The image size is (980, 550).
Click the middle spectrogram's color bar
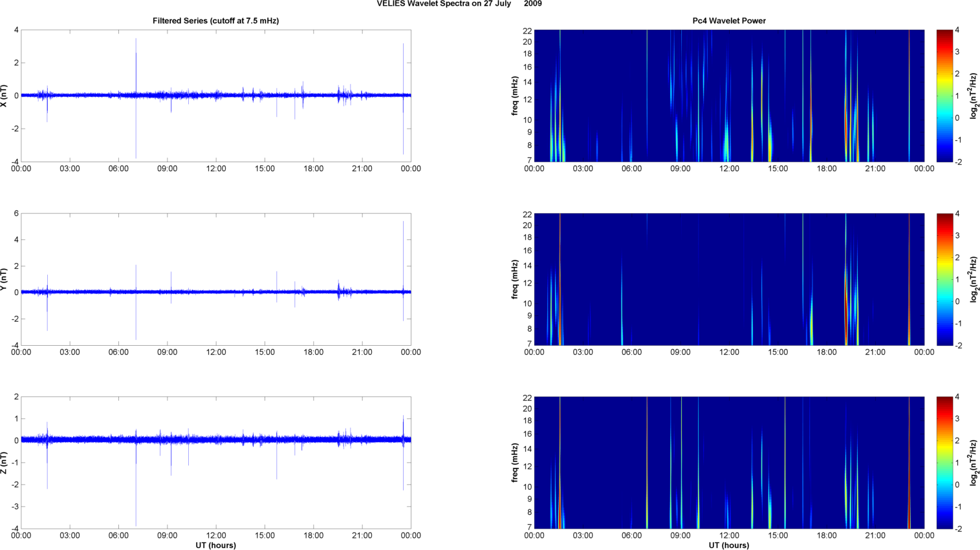944,279
